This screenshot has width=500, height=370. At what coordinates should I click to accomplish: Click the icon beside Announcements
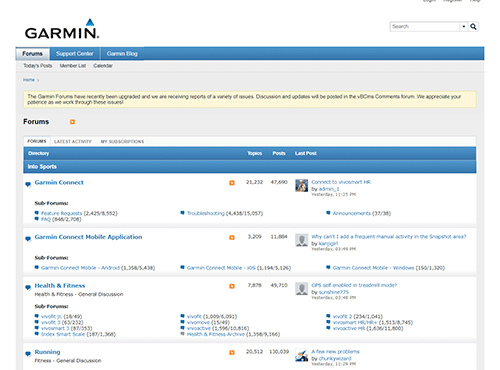pyautogui.click(x=328, y=213)
